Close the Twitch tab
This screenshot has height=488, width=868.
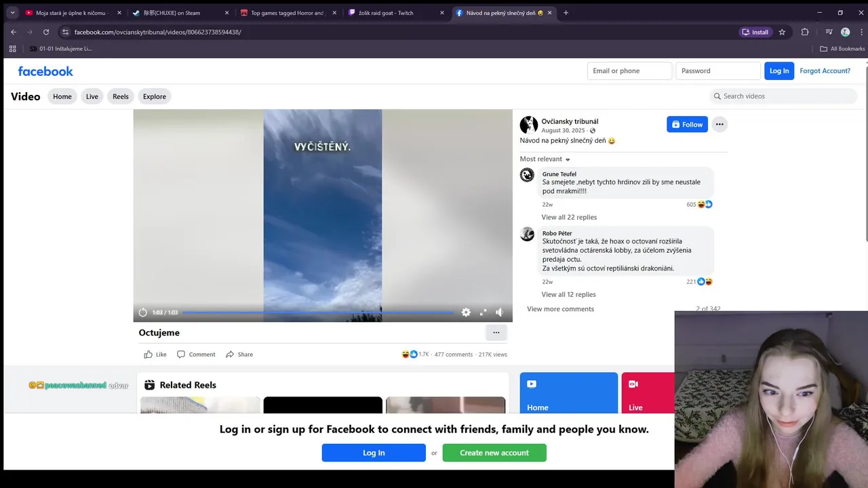442,13
